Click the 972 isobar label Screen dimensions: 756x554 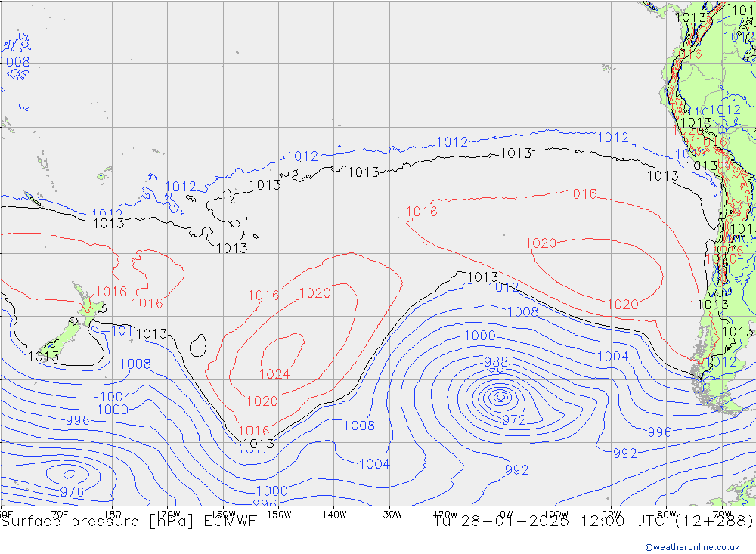[x=514, y=420]
